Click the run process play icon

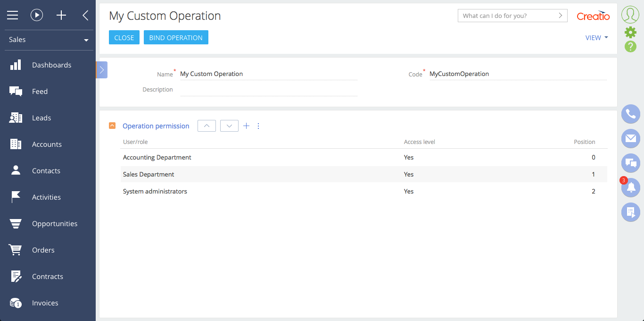pyautogui.click(x=37, y=16)
